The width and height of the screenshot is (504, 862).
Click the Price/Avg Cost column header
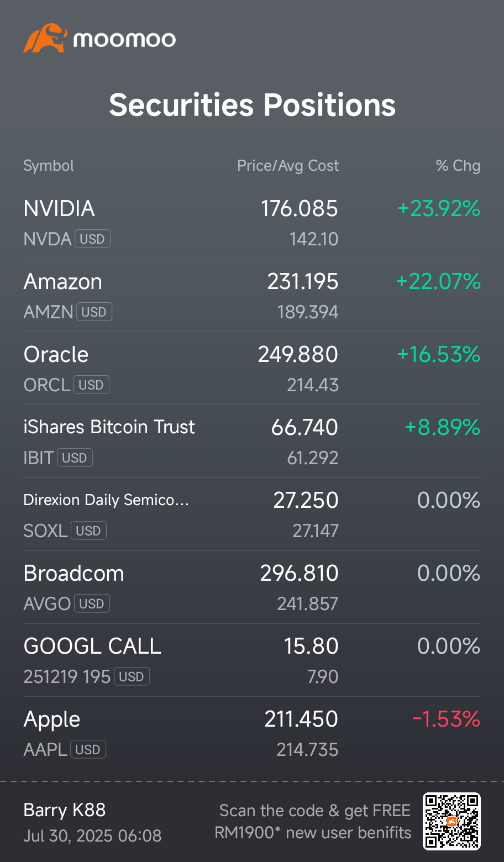tap(288, 166)
